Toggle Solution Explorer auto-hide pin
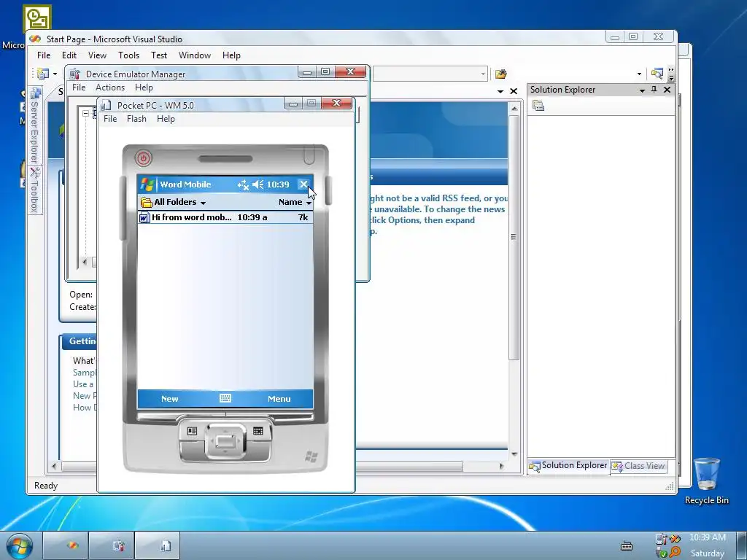The width and height of the screenshot is (747, 560). (654, 90)
